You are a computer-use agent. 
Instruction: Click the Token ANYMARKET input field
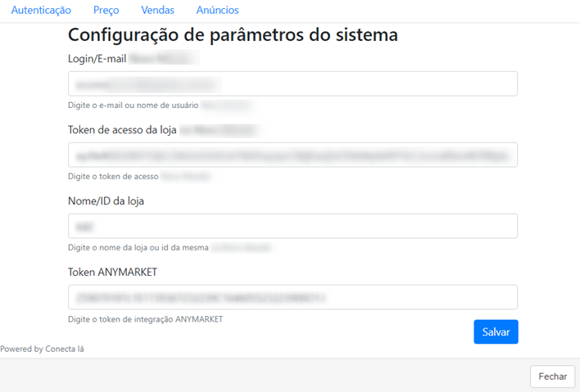tap(292, 297)
